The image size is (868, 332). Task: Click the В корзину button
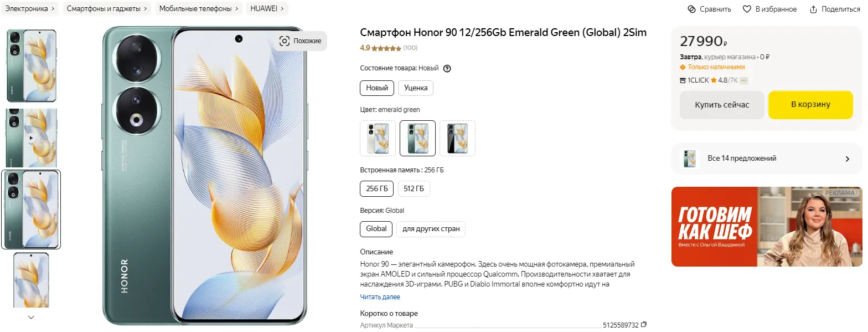coord(810,105)
